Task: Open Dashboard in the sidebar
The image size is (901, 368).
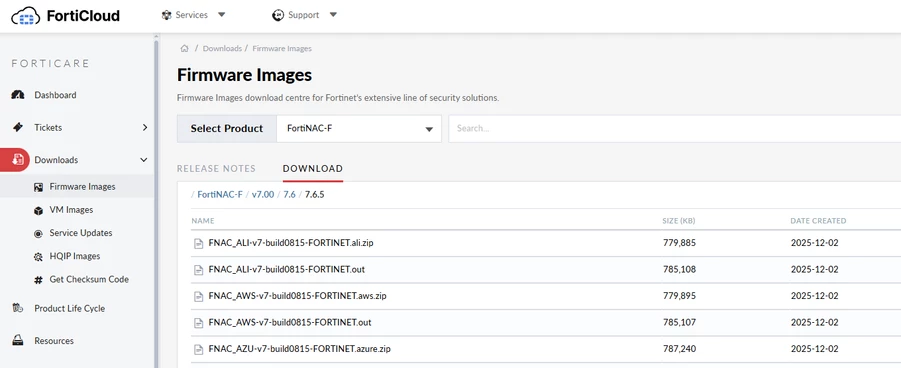Action: (x=55, y=95)
